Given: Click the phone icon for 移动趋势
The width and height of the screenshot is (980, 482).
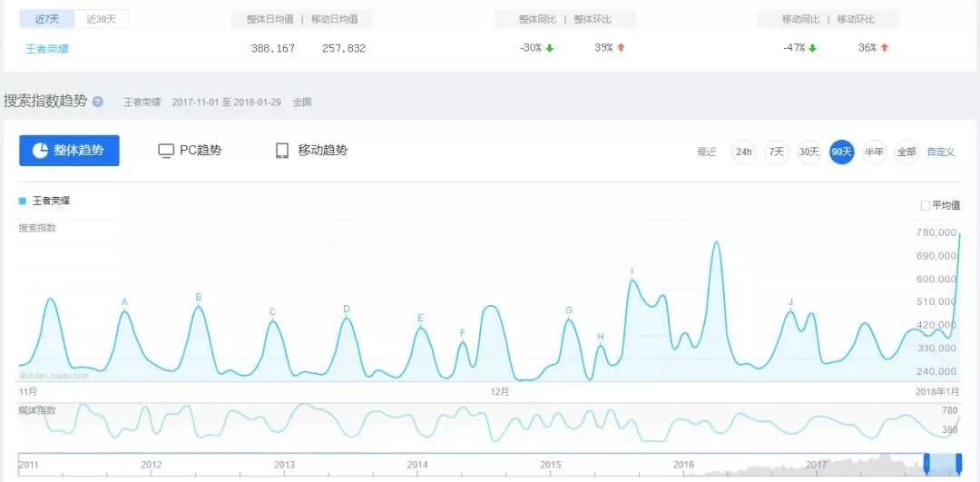Looking at the screenshot, I should 282,151.
